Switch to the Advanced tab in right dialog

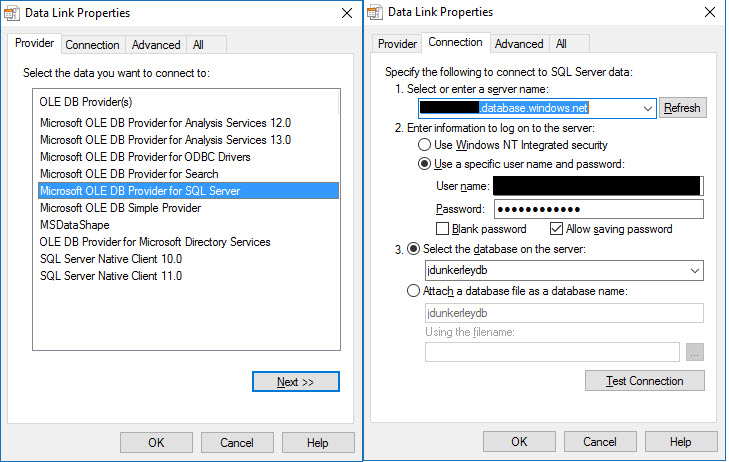click(519, 44)
